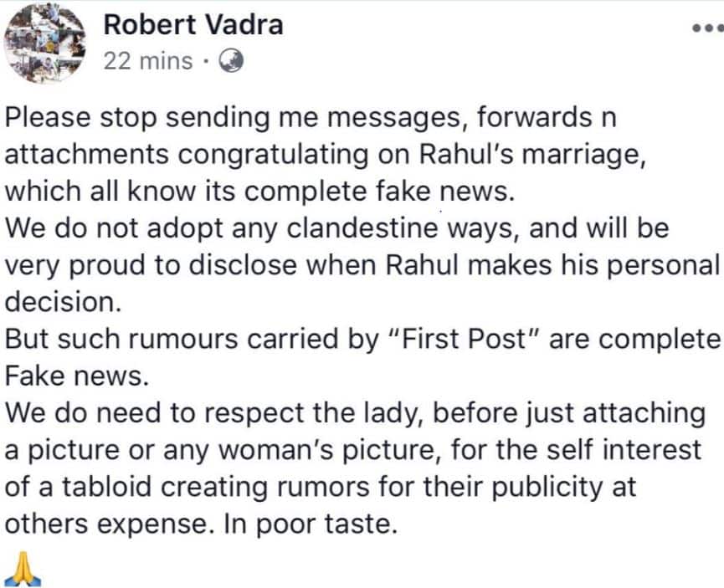724x588 pixels.
Task: Open the Robert Vadra name link
Action: 192,25
